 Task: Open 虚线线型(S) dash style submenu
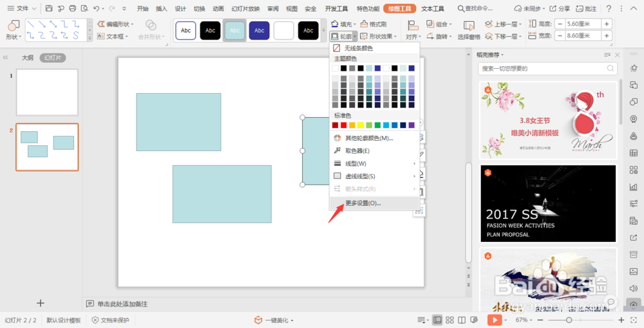375,176
